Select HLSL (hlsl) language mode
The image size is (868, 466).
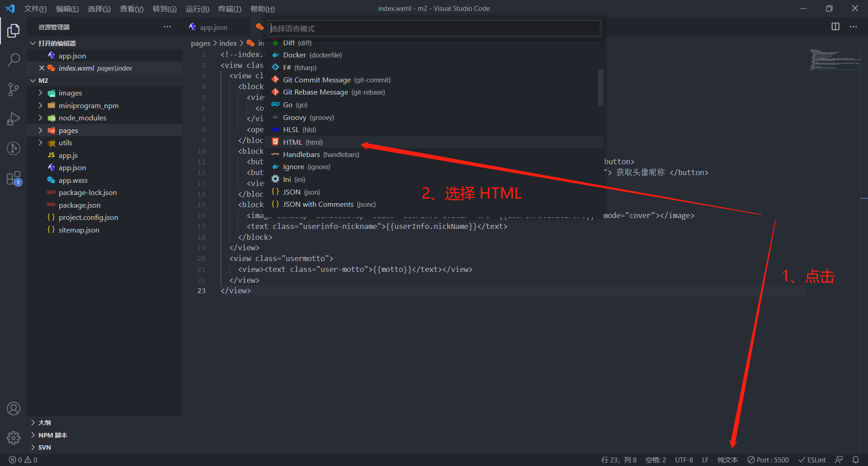click(434, 130)
